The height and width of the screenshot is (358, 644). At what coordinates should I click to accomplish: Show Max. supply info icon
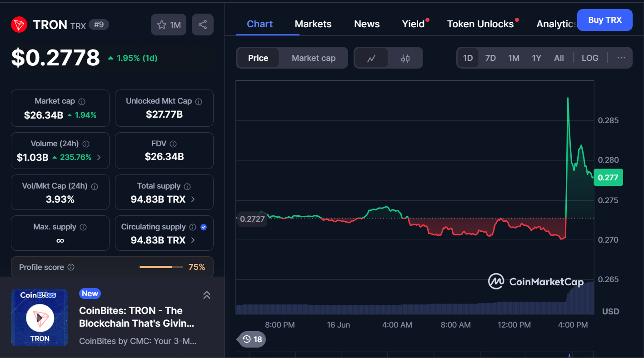pos(83,227)
